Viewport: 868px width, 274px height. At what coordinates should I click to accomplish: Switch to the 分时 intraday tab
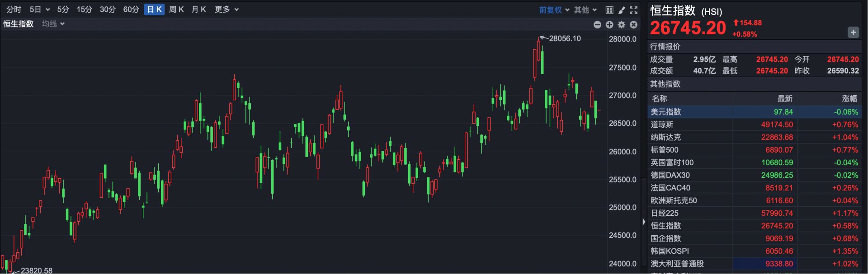(14, 9)
